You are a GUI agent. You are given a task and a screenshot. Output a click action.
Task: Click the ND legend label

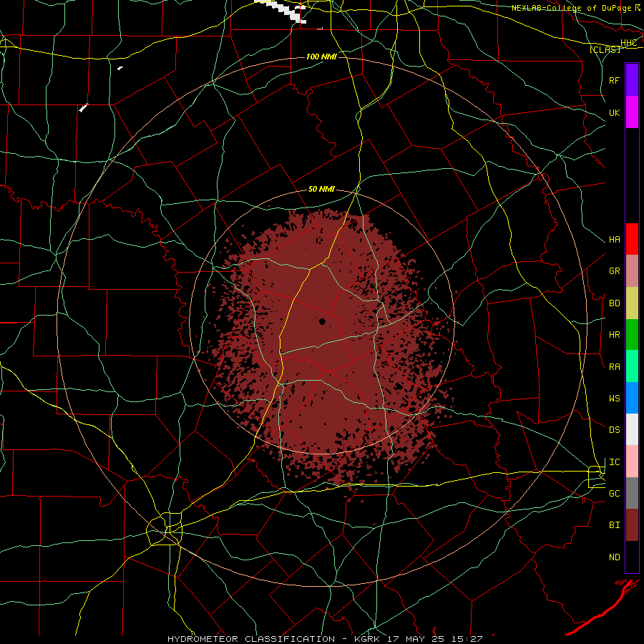[615, 557]
